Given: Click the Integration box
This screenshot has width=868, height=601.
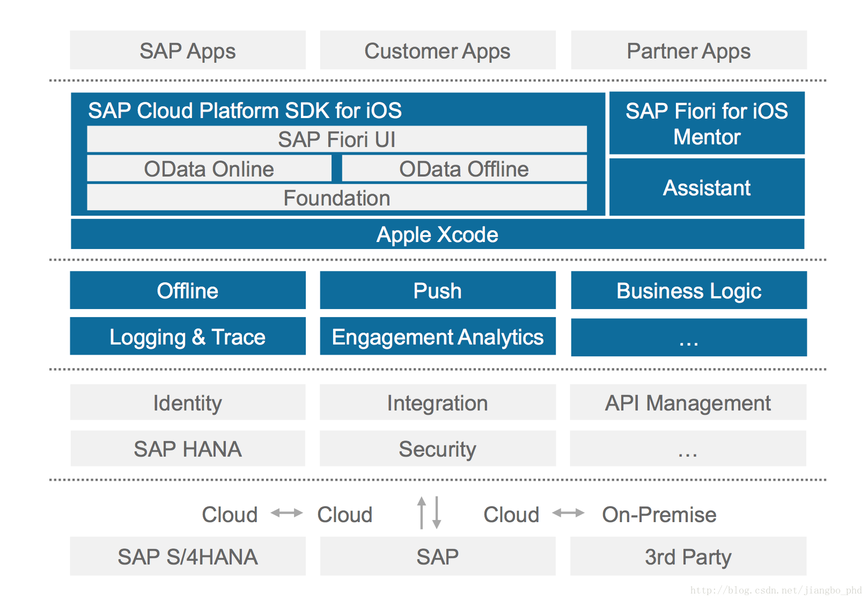Looking at the screenshot, I should (x=438, y=402).
